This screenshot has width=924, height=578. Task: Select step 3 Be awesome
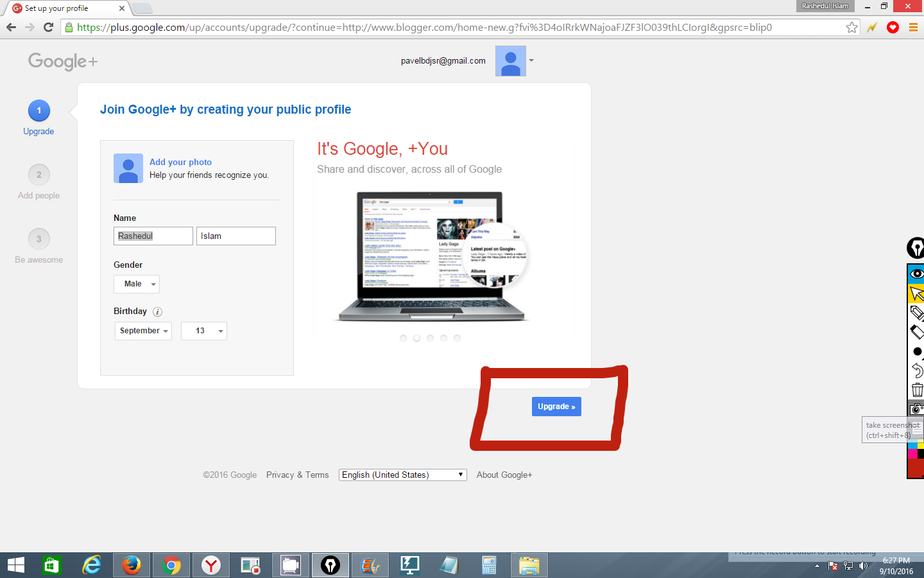(39, 239)
